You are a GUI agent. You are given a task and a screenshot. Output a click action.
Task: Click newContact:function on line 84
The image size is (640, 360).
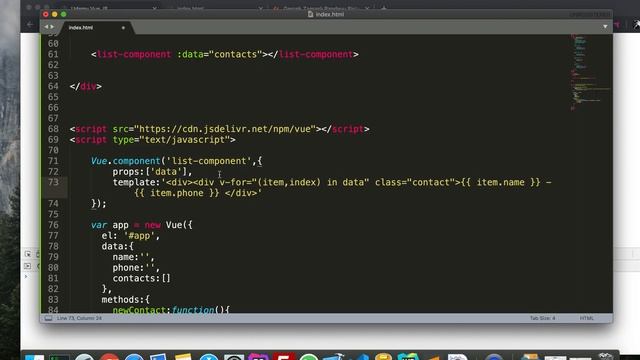(x=163, y=310)
